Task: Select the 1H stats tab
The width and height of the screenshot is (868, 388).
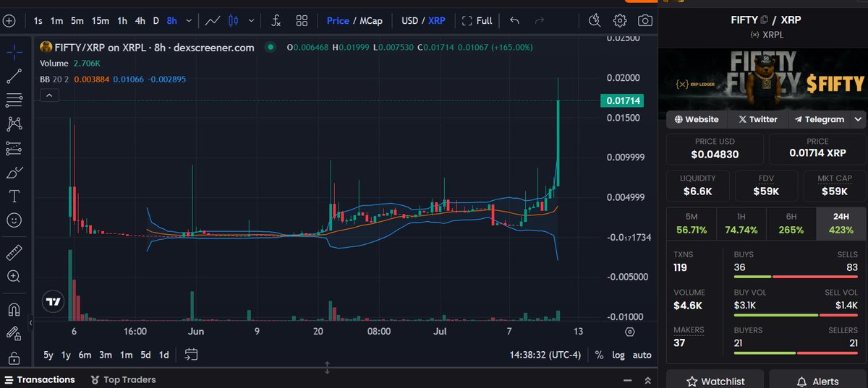Action: 741,223
